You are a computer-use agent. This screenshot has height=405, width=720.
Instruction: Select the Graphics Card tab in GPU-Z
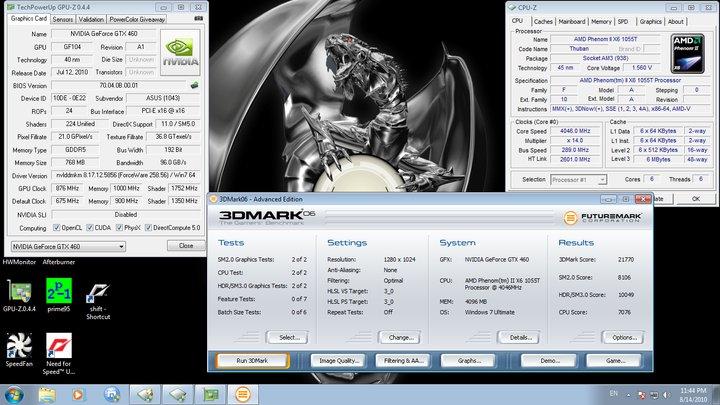click(x=29, y=18)
